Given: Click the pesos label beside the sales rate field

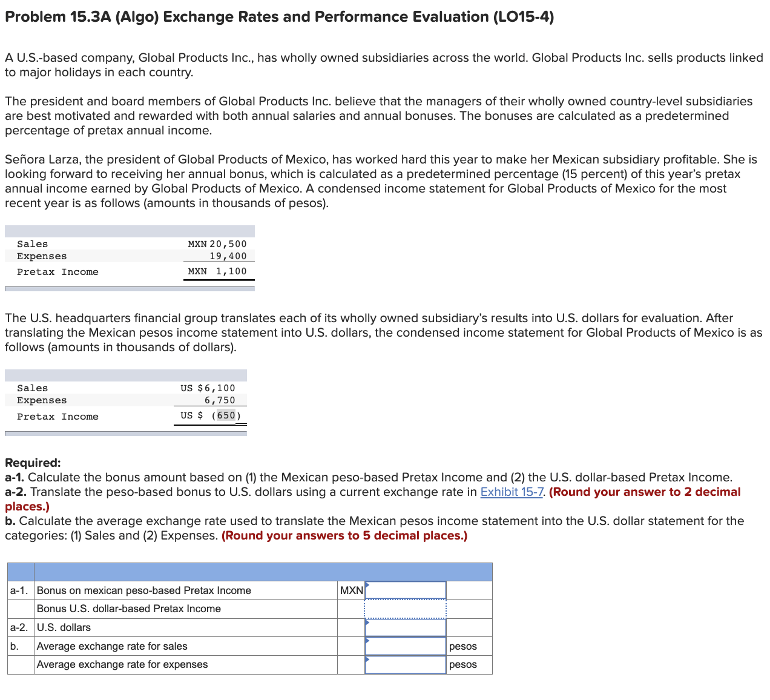Looking at the screenshot, I should pyautogui.click(x=462, y=646).
